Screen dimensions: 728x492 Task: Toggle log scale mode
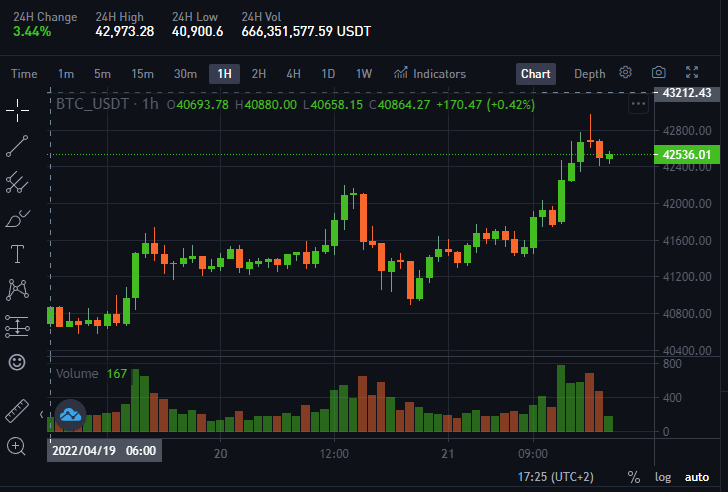(x=663, y=477)
